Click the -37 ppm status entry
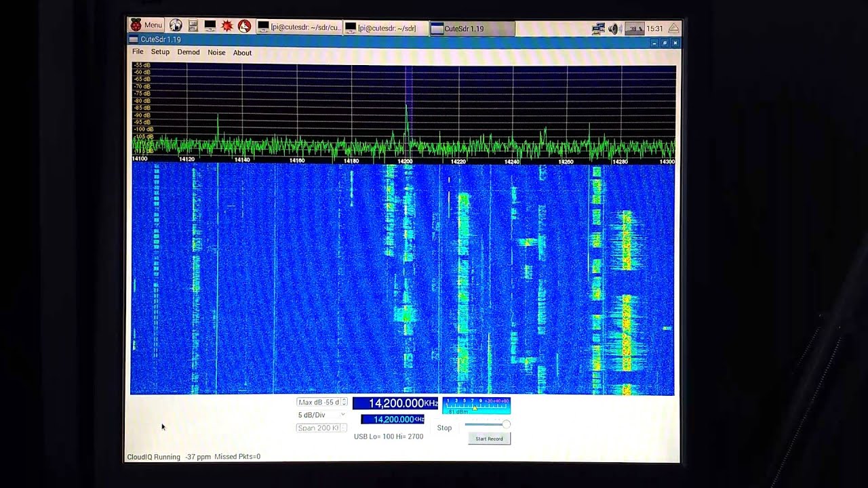 pos(198,457)
